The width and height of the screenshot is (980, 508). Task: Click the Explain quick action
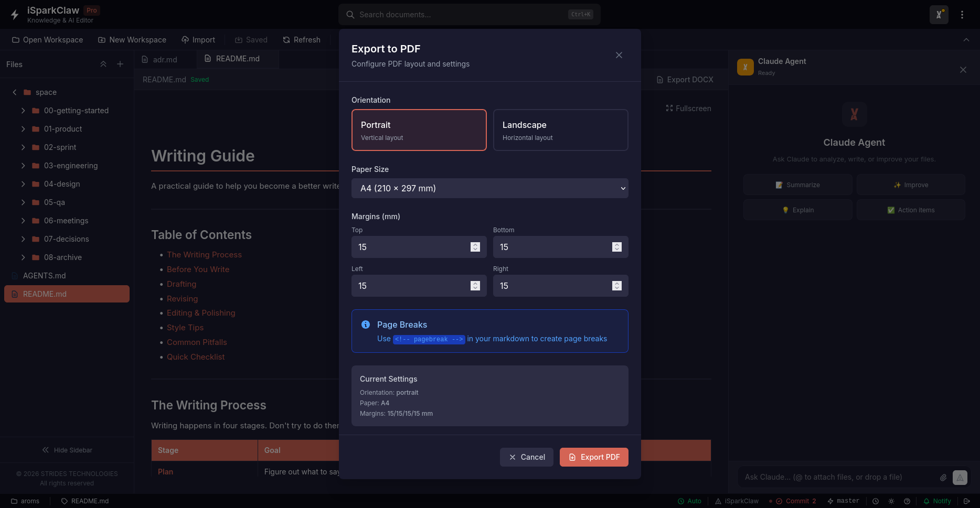pos(797,210)
